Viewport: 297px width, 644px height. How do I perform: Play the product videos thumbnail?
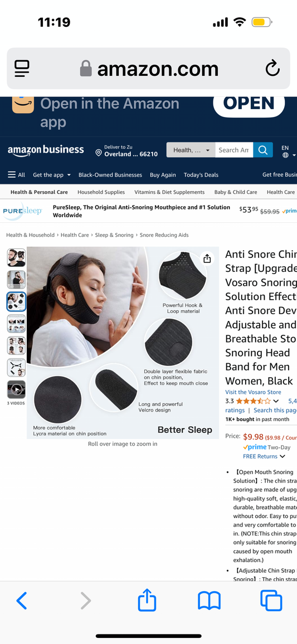[x=16, y=389]
